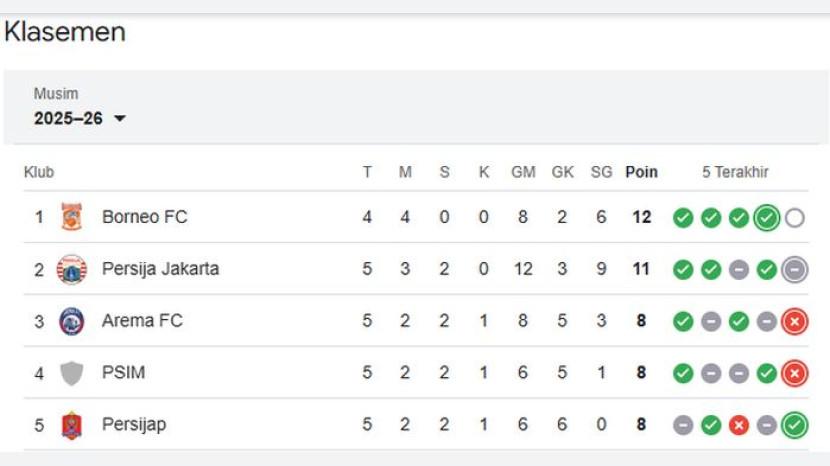Click the 5 Terakhir column header

pyautogui.click(x=735, y=172)
